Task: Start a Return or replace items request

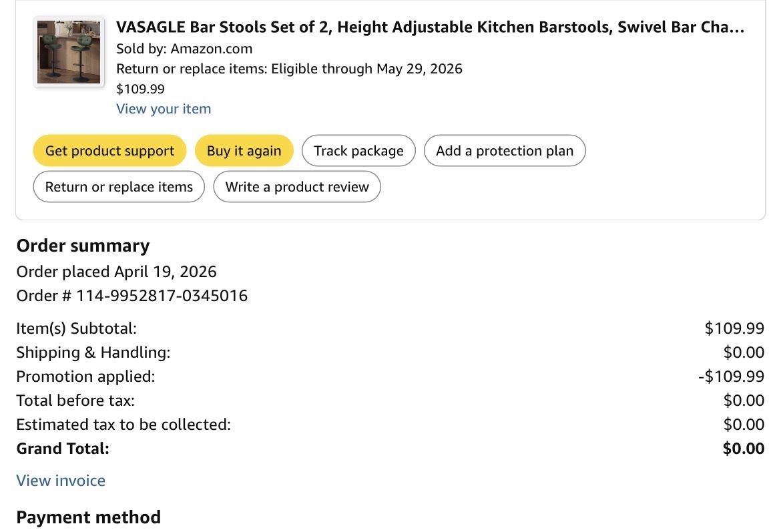Action: (119, 187)
